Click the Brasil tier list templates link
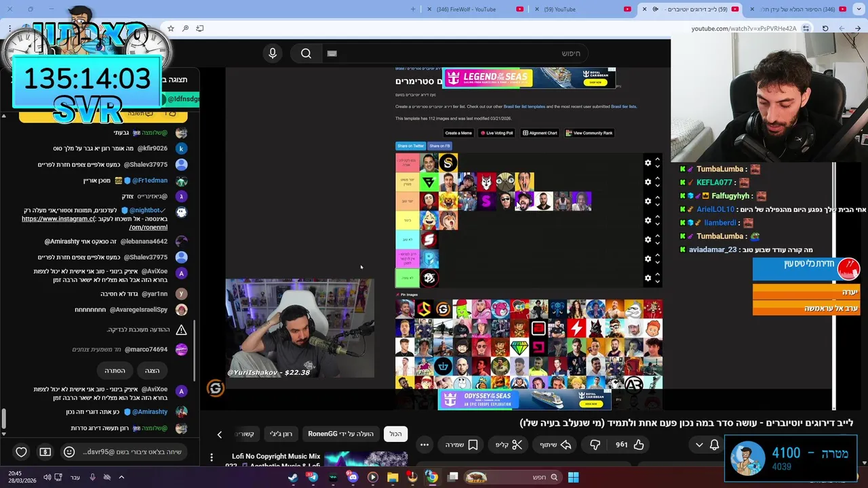Image resolution: width=868 pixels, height=488 pixels. point(524,106)
